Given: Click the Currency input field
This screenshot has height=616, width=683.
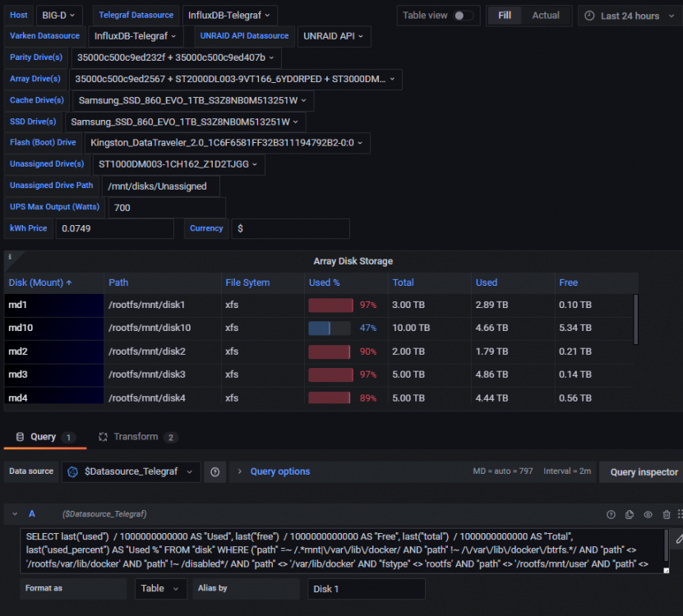Looking at the screenshot, I should tap(290, 228).
